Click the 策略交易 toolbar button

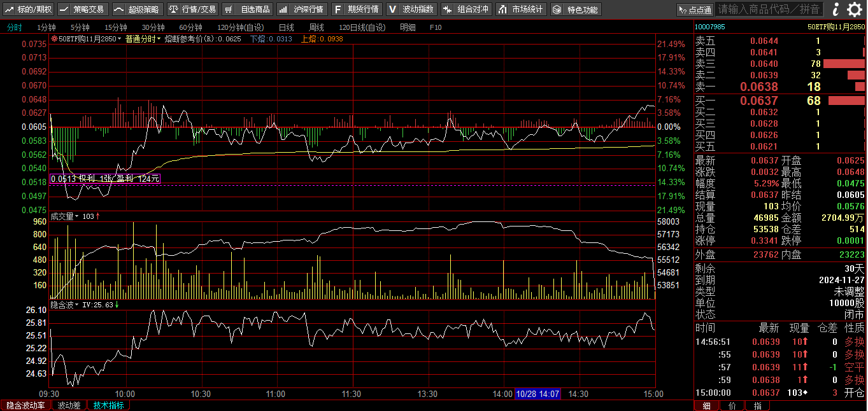click(82, 10)
